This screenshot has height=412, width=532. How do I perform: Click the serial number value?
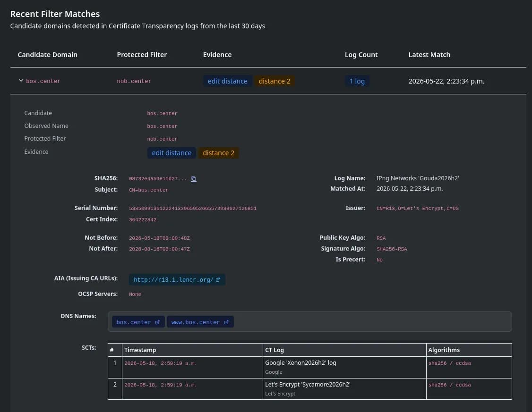coord(193,209)
